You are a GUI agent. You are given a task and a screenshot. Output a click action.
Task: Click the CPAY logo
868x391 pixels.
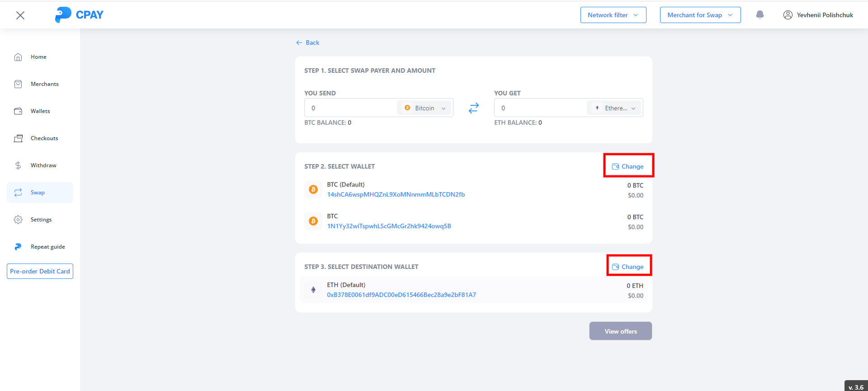coord(79,15)
